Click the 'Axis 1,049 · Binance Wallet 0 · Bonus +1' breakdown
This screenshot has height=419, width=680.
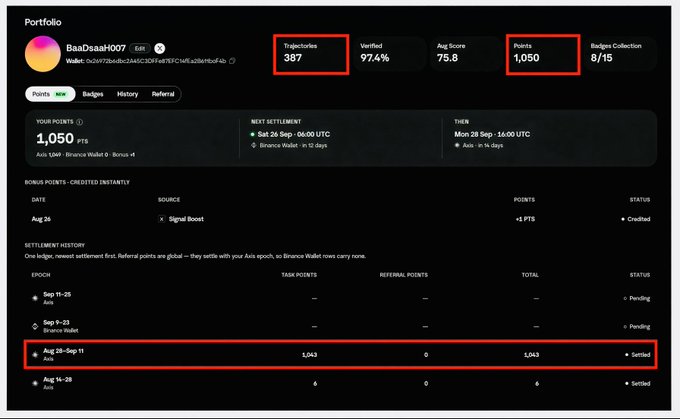point(85,155)
